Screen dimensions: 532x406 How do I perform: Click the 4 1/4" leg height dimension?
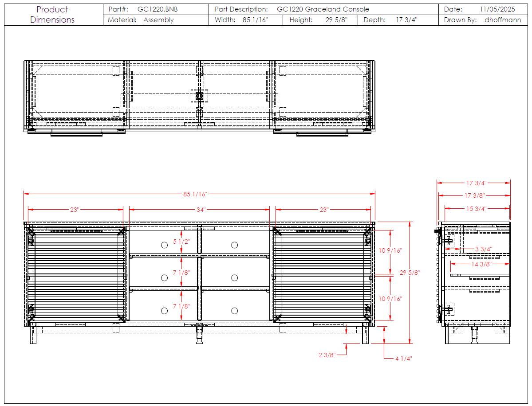[403, 359]
